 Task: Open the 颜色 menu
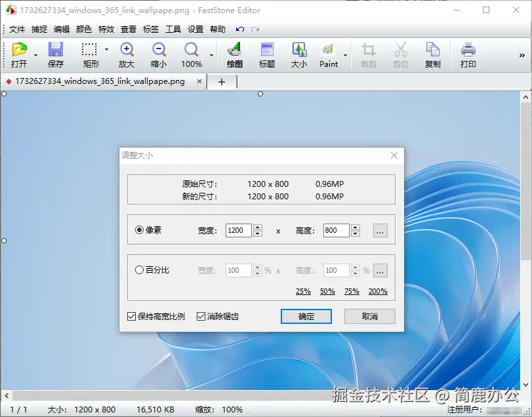pyautogui.click(x=84, y=30)
